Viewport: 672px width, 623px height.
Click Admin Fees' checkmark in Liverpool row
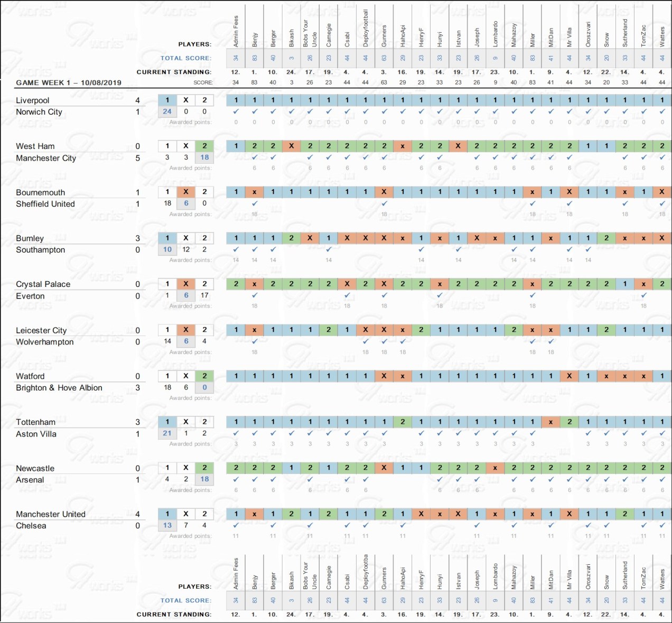click(236, 111)
